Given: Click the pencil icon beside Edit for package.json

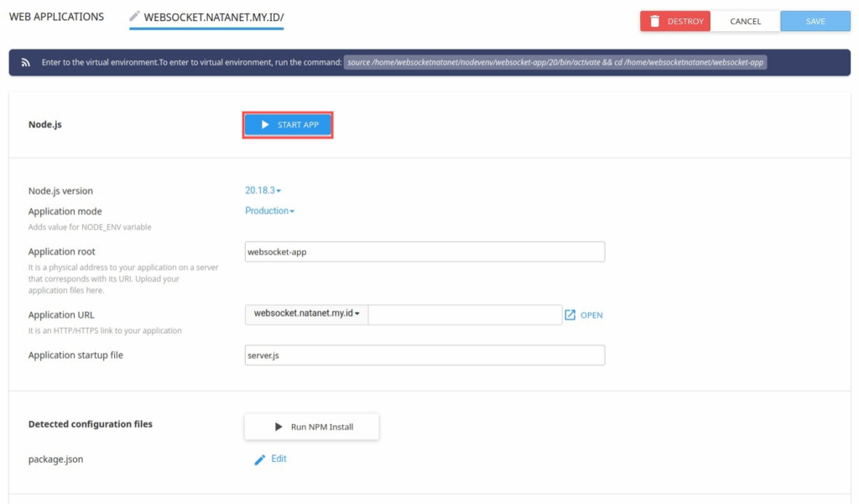Looking at the screenshot, I should [260, 460].
